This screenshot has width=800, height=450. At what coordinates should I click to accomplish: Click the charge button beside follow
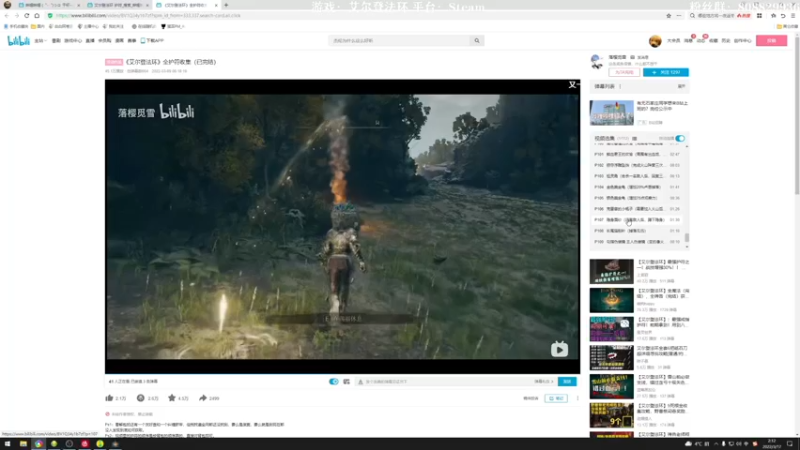pyautogui.click(x=624, y=72)
